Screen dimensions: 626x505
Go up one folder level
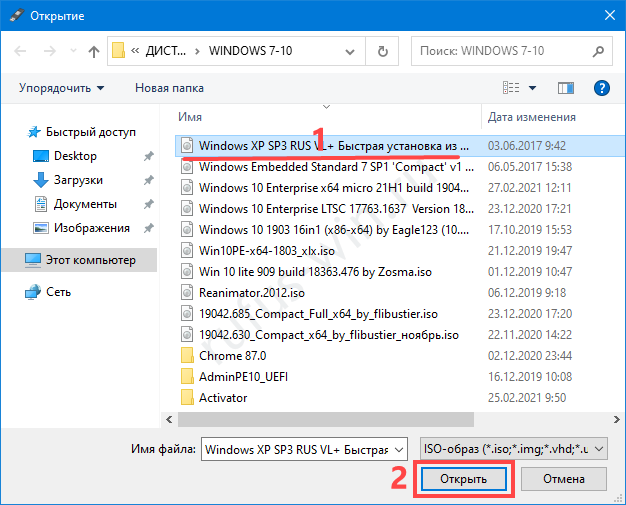(94, 51)
